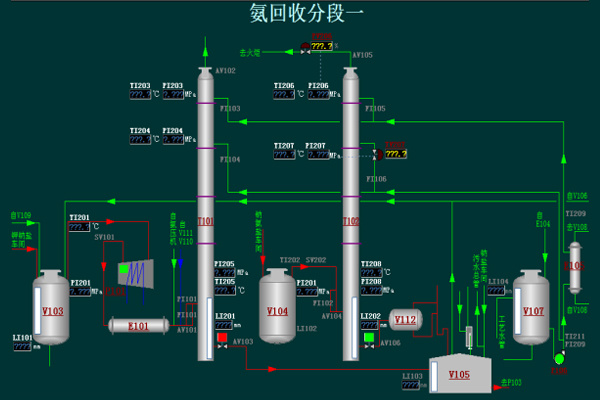Open the FV206 red tag label

(322, 37)
